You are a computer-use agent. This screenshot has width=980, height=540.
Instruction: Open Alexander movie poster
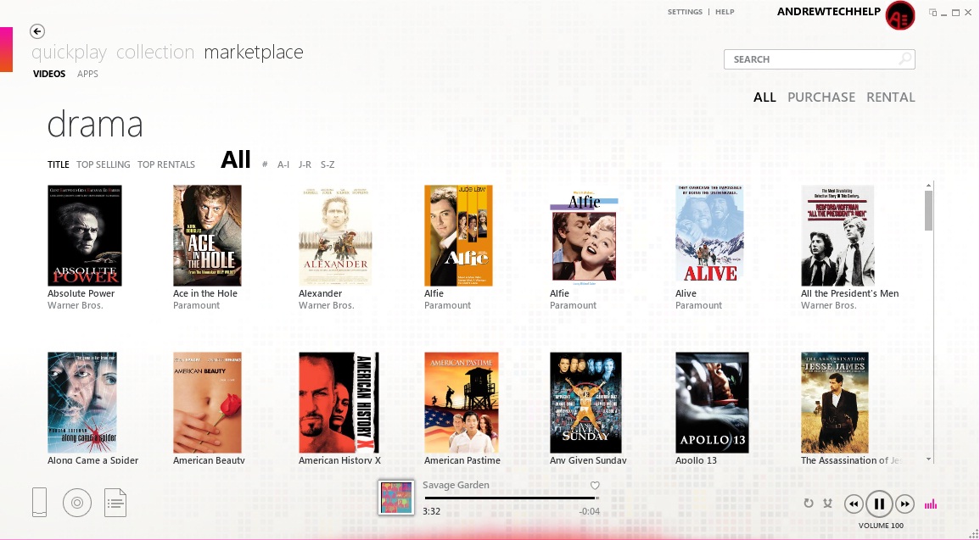[336, 236]
